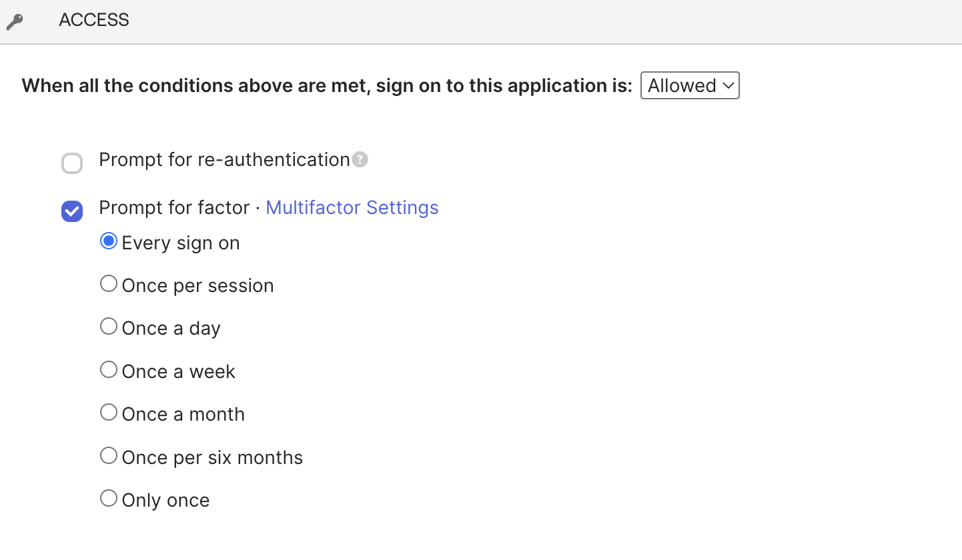The width and height of the screenshot is (962, 560).
Task: Click the 'Every sign on' label text
Action: point(180,243)
